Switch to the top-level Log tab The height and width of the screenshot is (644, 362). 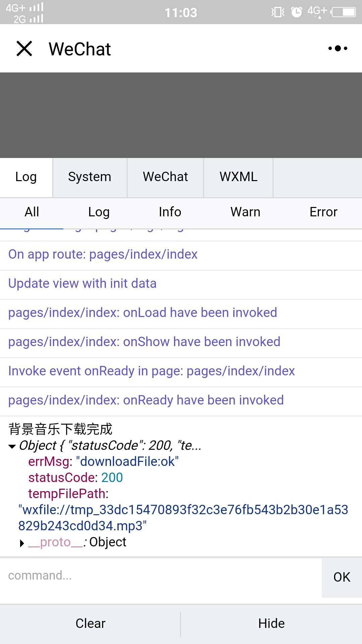pos(26,177)
